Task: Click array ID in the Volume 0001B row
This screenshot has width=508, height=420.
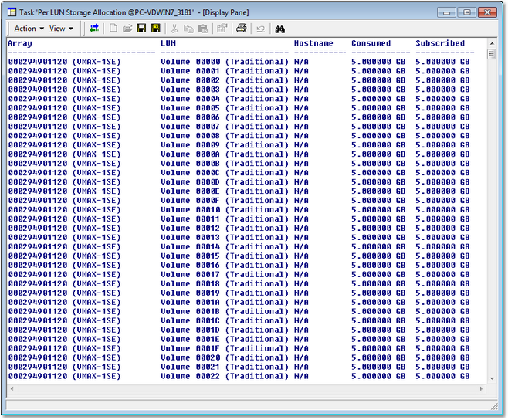Action: click(x=38, y=311)
